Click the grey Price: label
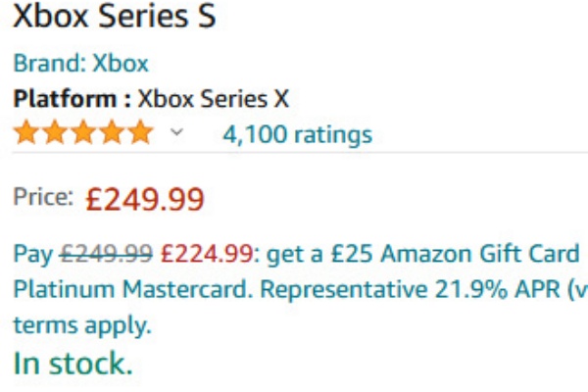This screenshot has height=392, width=588. 43,197
